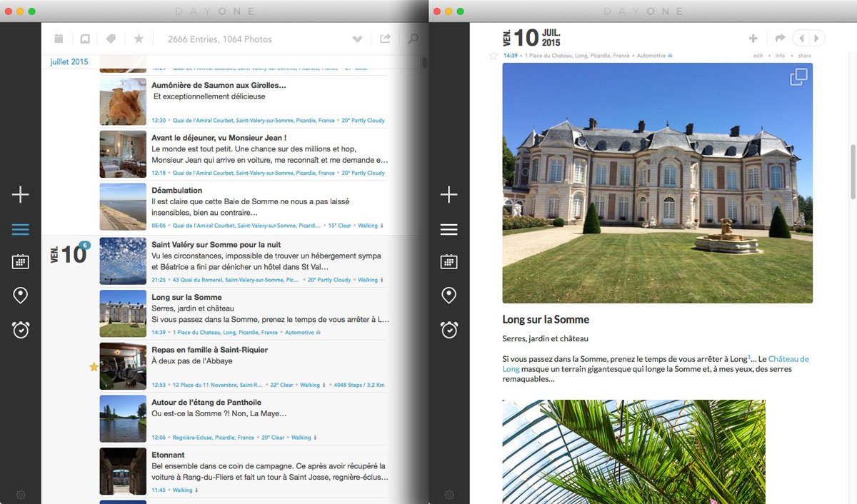This screenshot has height=504, width=857.
Task: Filter entries by journal bookmark toolbar icon
Action: click(85, 39)
